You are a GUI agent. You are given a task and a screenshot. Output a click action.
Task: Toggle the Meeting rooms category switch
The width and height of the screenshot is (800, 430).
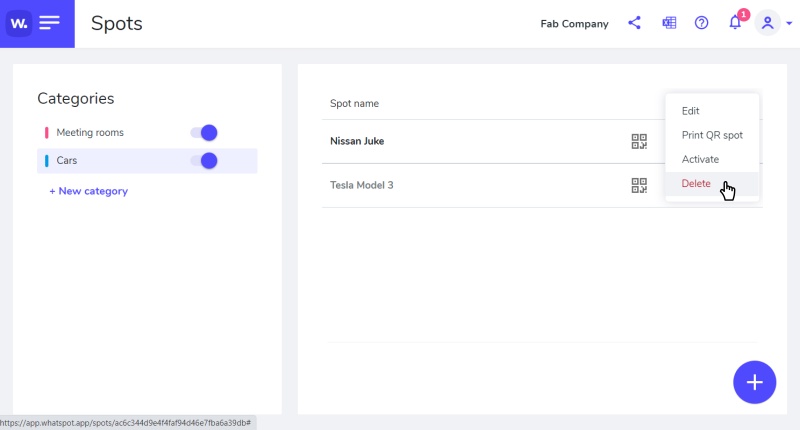[x=204, y=132]
